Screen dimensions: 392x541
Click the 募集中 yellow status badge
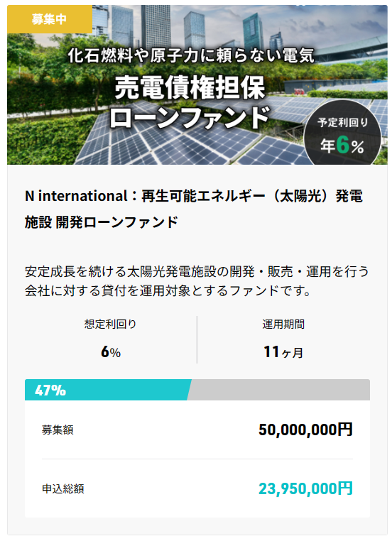50,19
